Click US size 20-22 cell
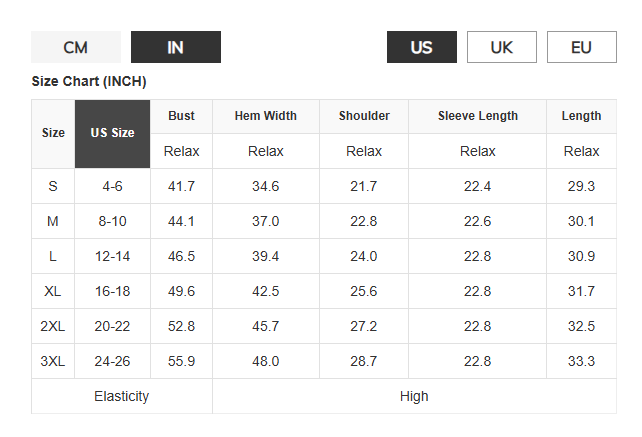 [x=112, y=326]
